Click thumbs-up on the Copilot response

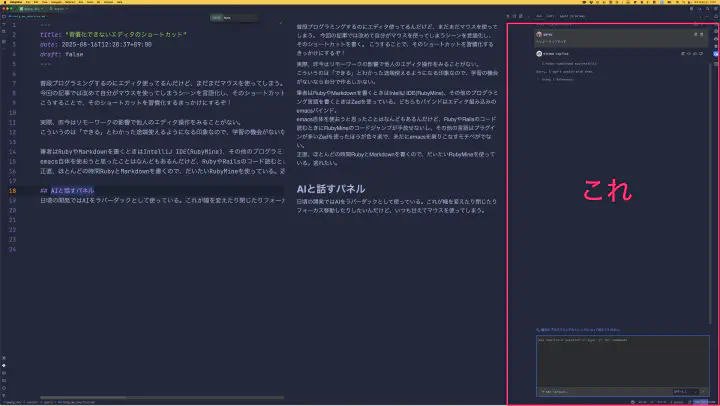click(x=695, y=54)
